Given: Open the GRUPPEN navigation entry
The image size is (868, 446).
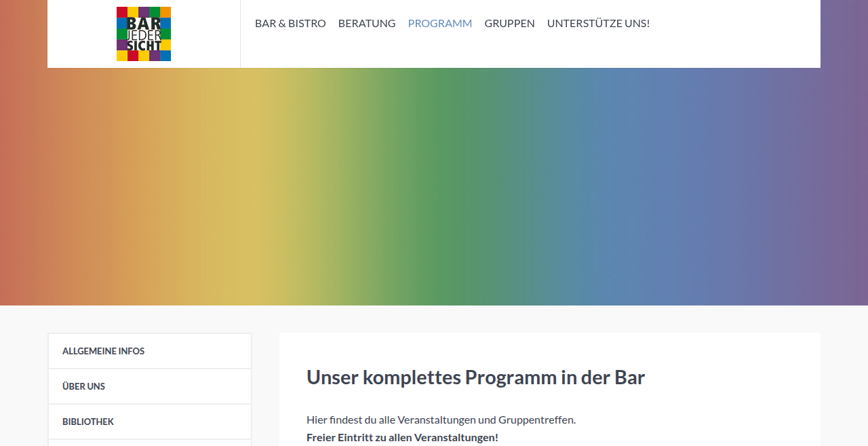Looking at the screenshot, I should pos(509,23).
